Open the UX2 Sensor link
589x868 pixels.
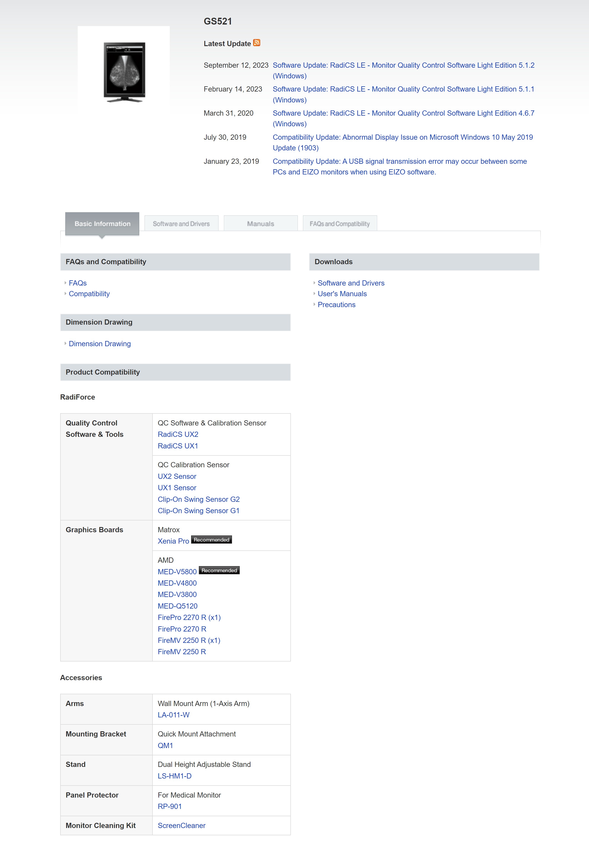pos(177,476)
